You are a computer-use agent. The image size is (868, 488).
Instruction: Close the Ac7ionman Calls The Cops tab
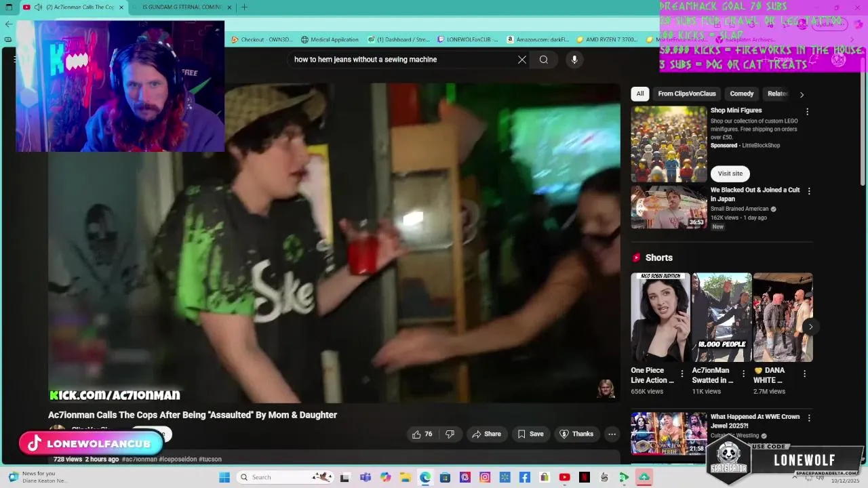click(121, 7)
